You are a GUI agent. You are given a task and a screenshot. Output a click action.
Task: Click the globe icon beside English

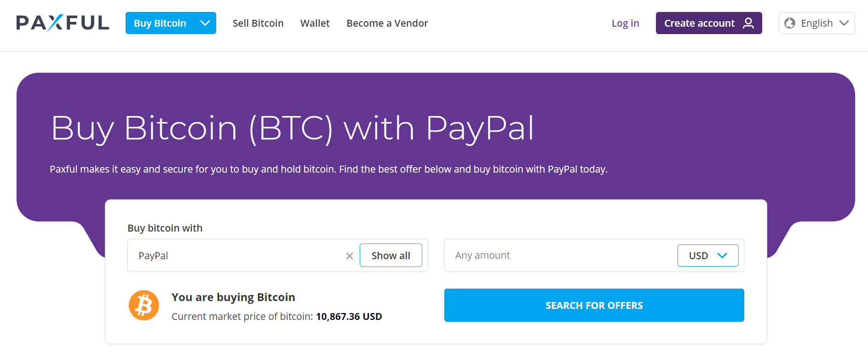click(x=790, y=23)
